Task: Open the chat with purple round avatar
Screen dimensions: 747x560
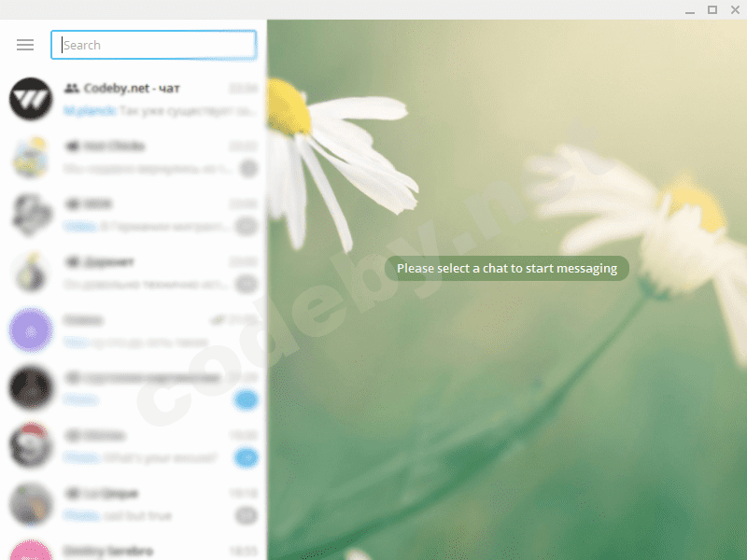Action: (x=31, y=330)
